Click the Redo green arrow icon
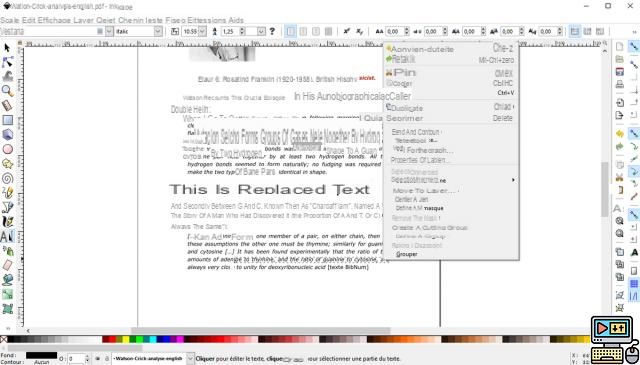This screenshot has height=365, width=640. [x=620, y=146]
